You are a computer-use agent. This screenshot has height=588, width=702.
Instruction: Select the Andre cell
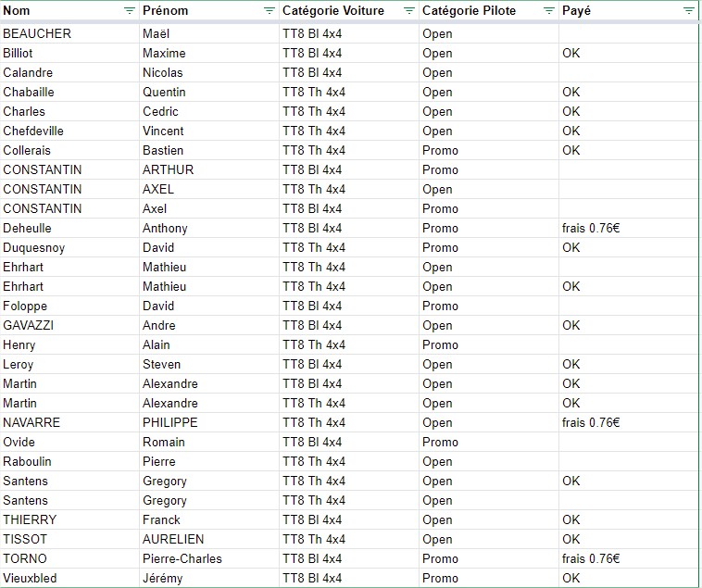[209, 325]
